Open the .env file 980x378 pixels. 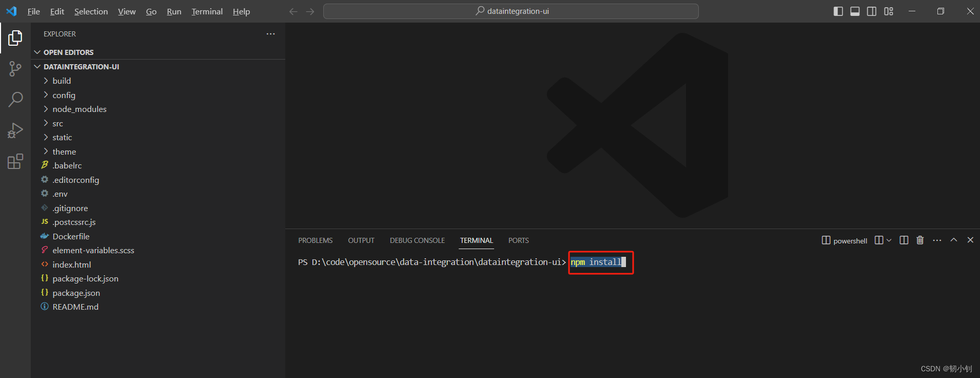pyautogui.click(x=159, y=194)
